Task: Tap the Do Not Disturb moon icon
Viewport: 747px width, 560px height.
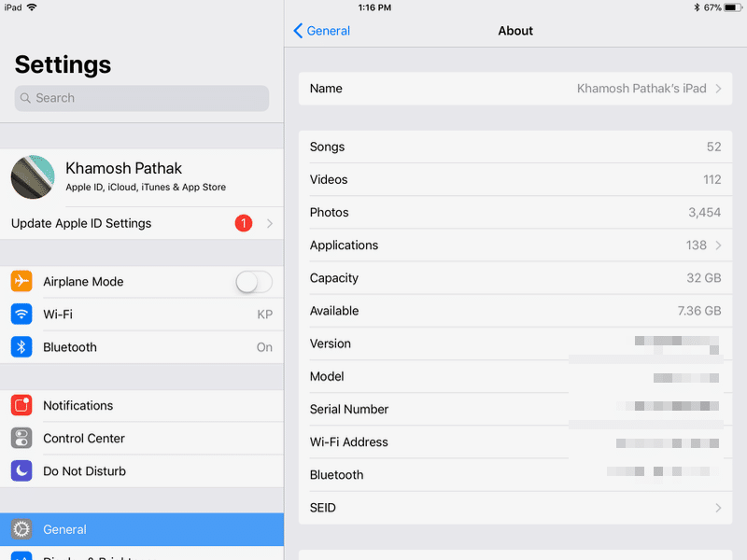Action: [x=21, y=471]
